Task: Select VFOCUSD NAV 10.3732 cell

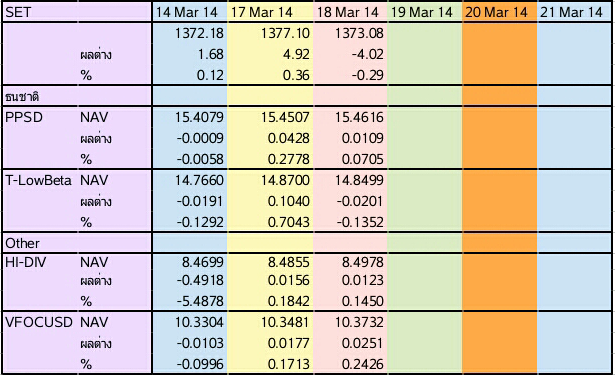Action: point(350,322)
